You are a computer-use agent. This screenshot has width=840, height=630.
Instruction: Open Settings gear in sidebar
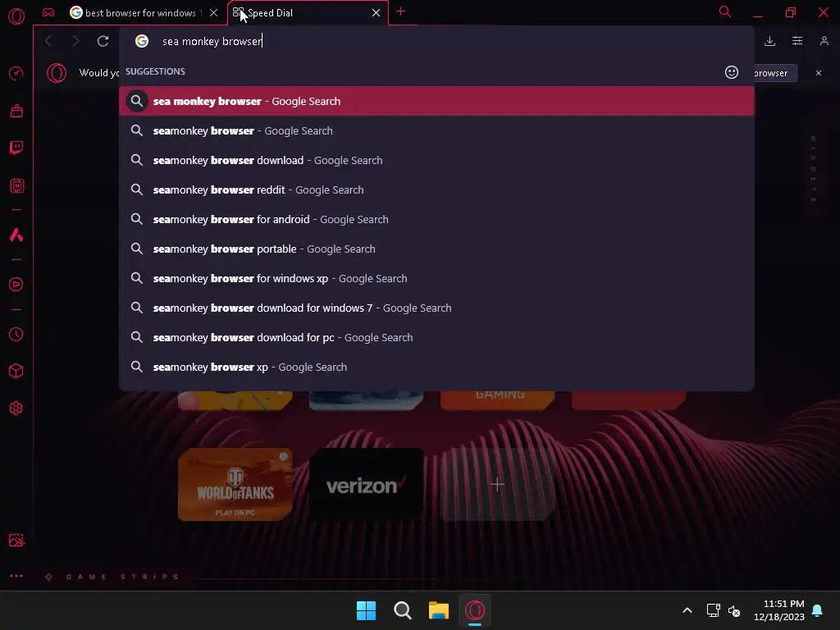(16, 409)
